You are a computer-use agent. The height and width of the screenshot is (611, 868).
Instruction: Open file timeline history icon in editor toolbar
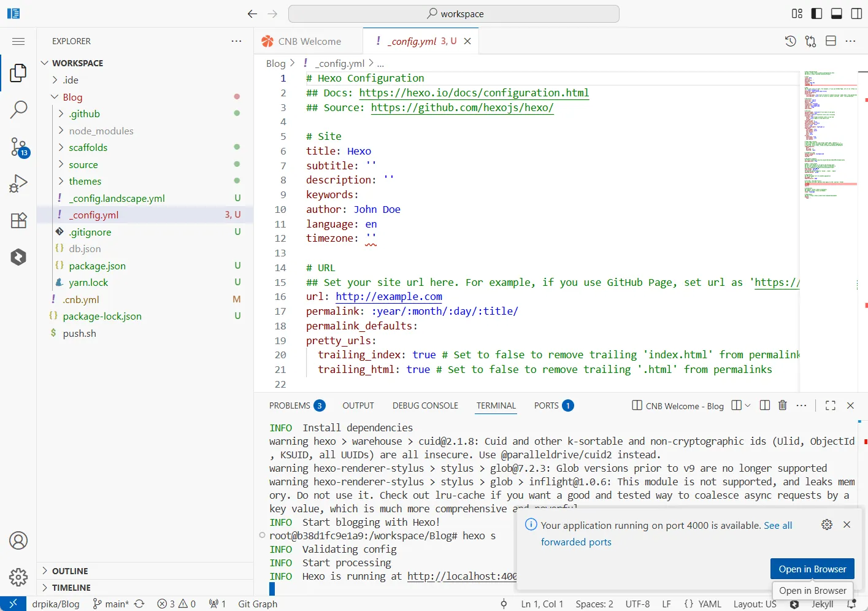coord(791,41)
